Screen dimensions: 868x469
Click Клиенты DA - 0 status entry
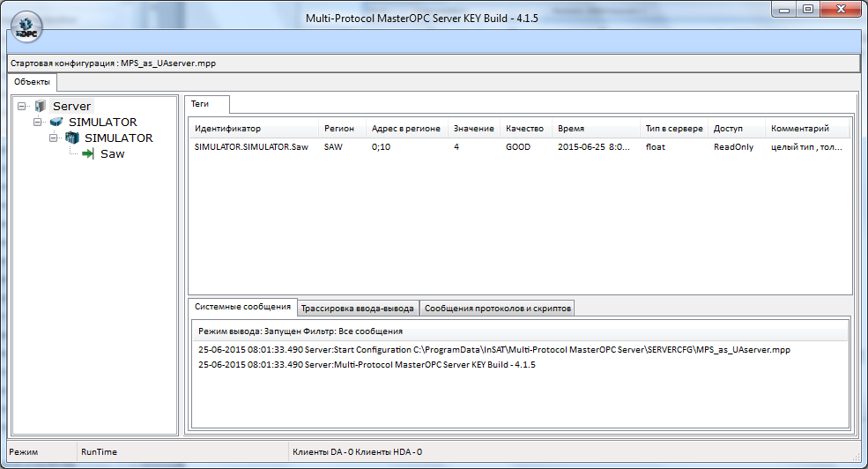[323, 452]
